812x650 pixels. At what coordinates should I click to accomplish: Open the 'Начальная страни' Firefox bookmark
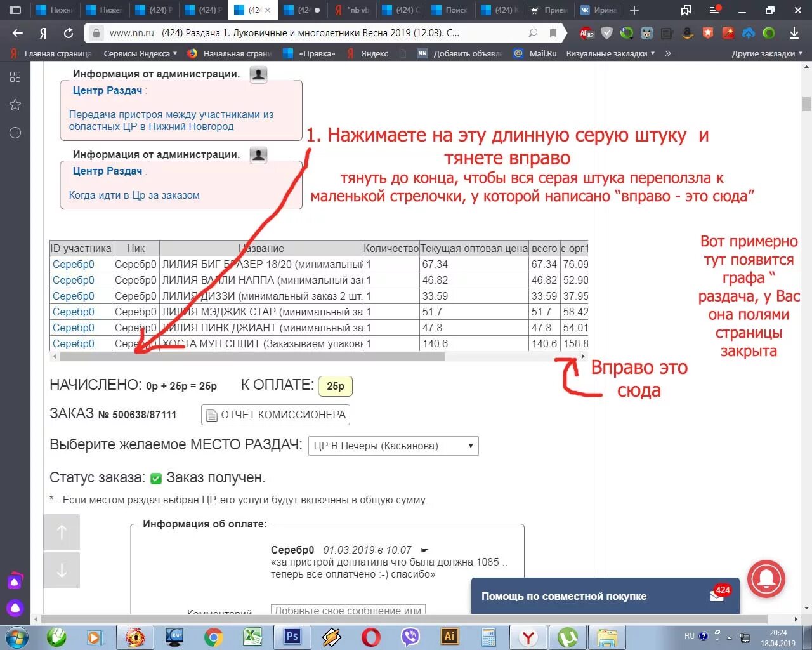click(x=230, y=53)
